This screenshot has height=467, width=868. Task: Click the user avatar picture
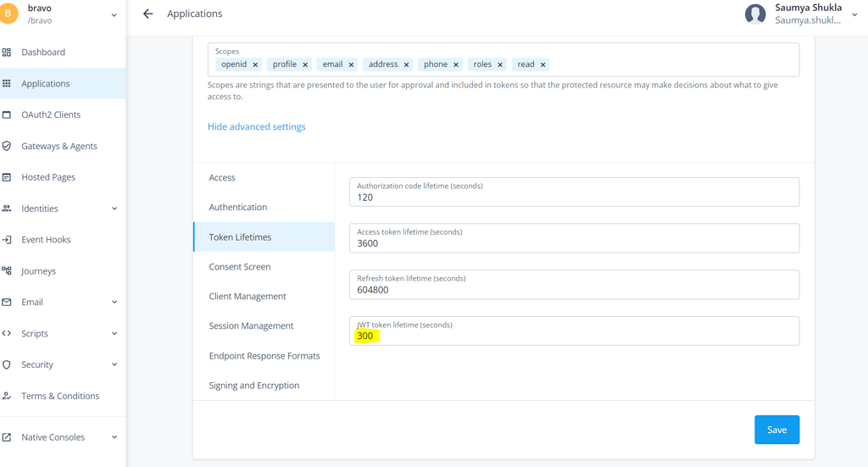click(x=755, y=14)
